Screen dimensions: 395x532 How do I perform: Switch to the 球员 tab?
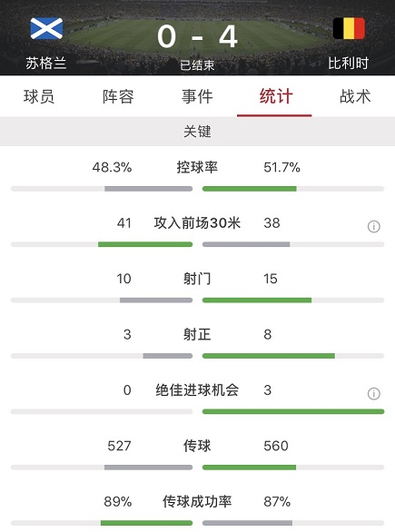[x=39, y=96]
